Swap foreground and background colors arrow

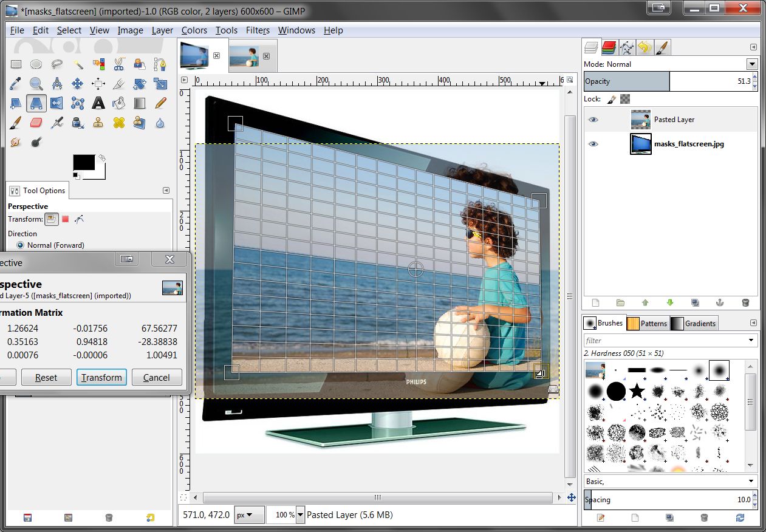pos(102,158)
